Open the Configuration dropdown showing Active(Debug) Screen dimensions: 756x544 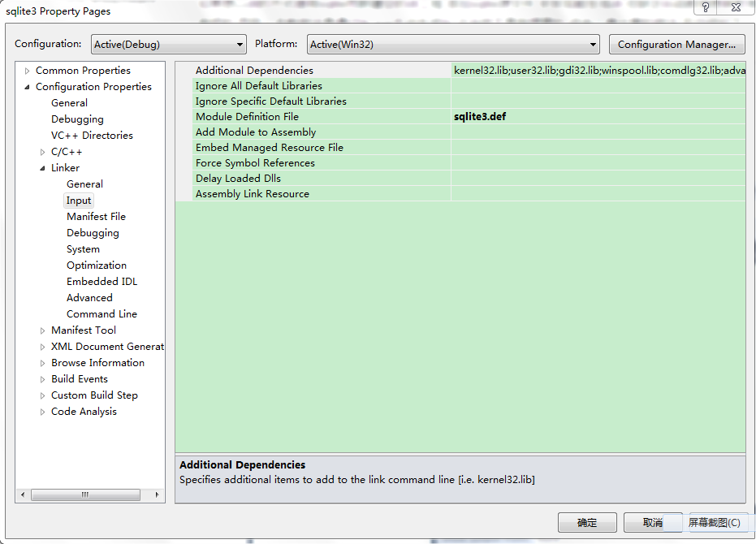(x=168, y=45)
